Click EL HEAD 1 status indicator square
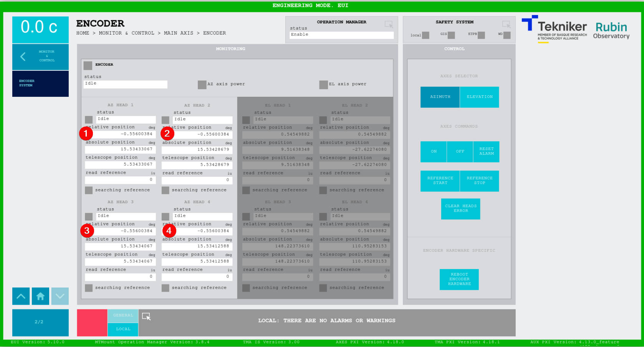 (x=246, y=120)
